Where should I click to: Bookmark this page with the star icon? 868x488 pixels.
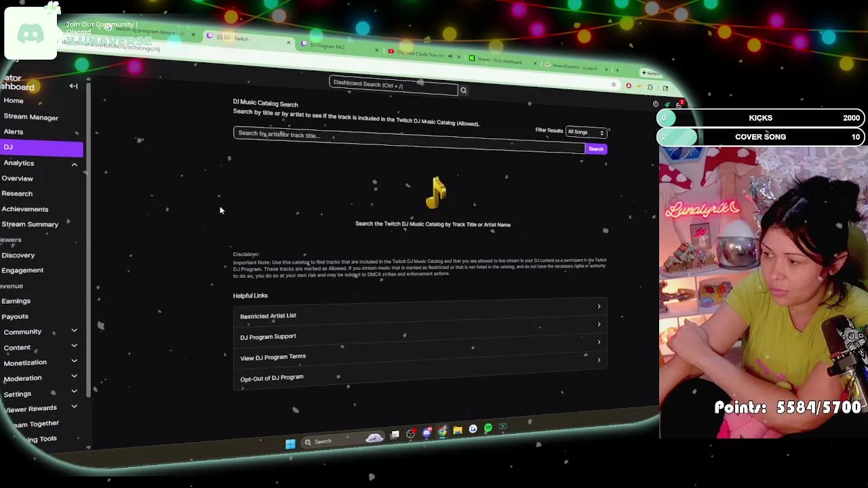[x=614, y=85]
